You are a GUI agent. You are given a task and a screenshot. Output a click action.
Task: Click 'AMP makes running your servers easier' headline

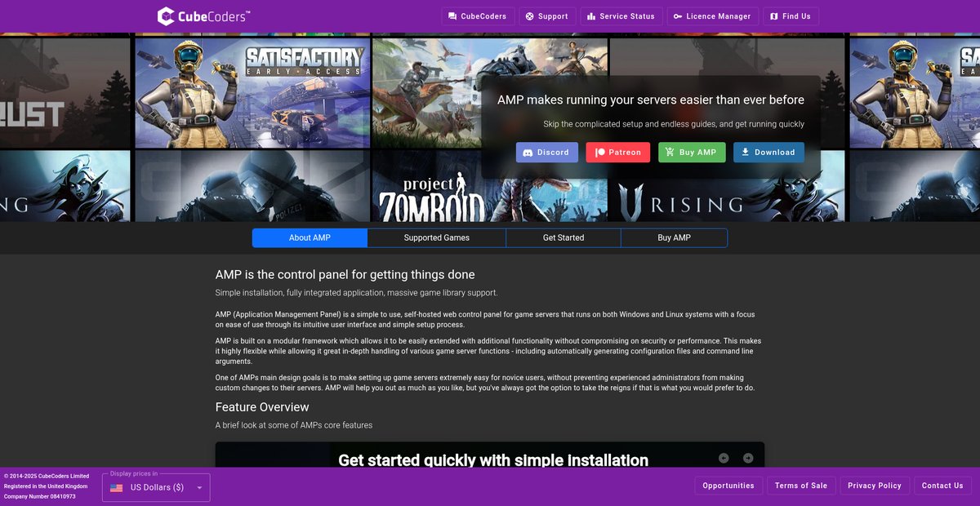(651, 100)
